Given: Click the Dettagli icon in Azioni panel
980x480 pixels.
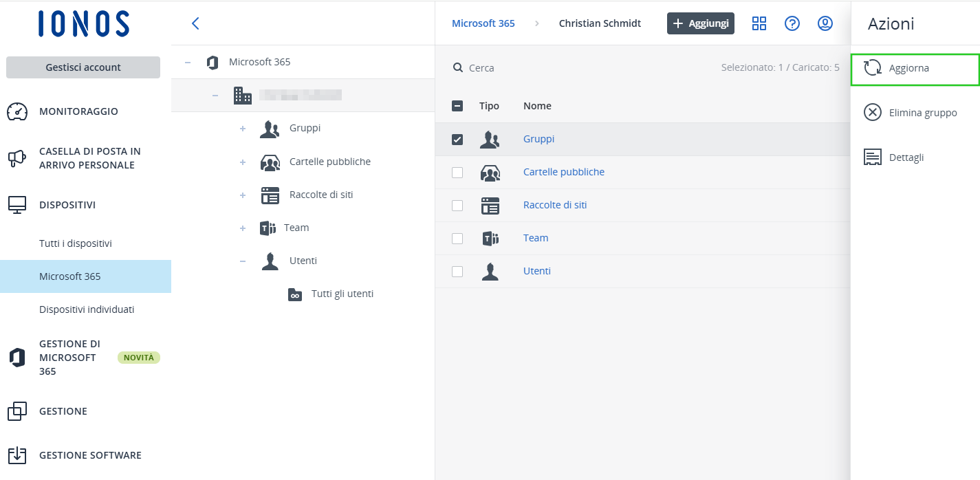Looking at the screenshot, I should 873,157.
